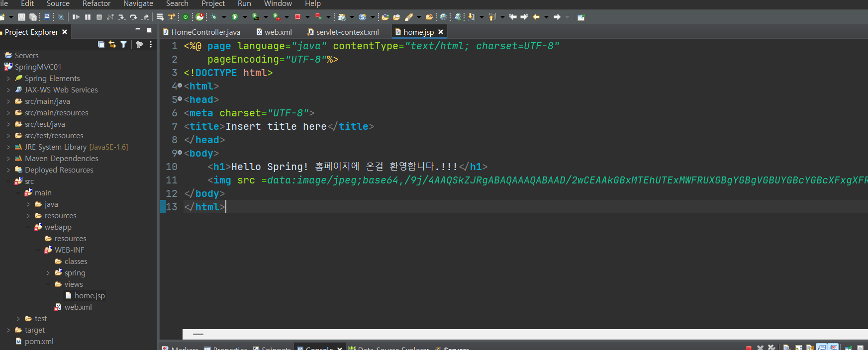Click the red Stop square icon

point(297,17)
